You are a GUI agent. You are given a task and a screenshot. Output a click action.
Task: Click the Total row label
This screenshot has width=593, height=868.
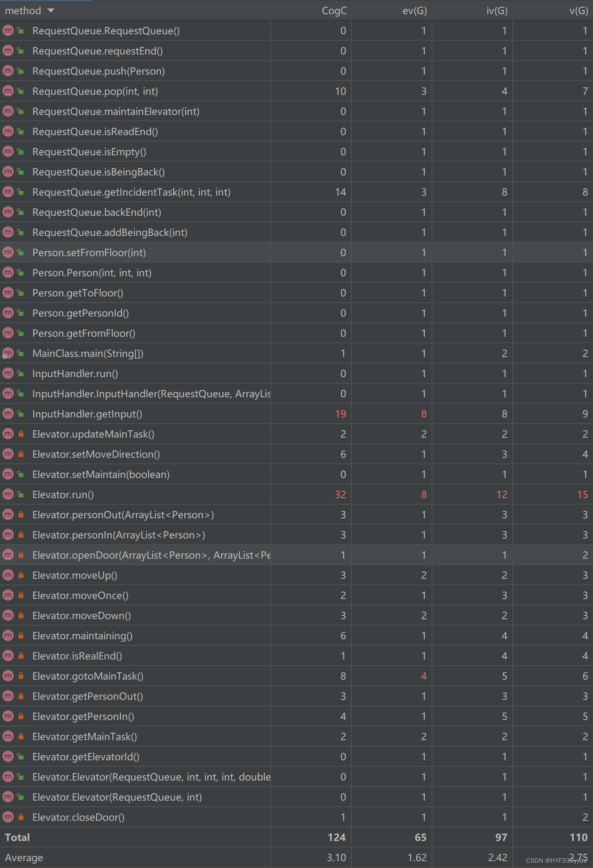coord(17,837)
